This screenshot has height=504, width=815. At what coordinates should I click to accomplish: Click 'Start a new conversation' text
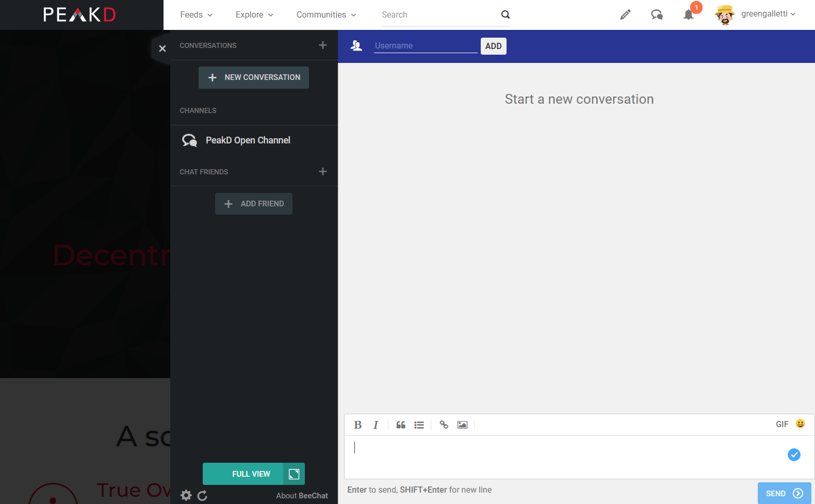pos(579,99)
